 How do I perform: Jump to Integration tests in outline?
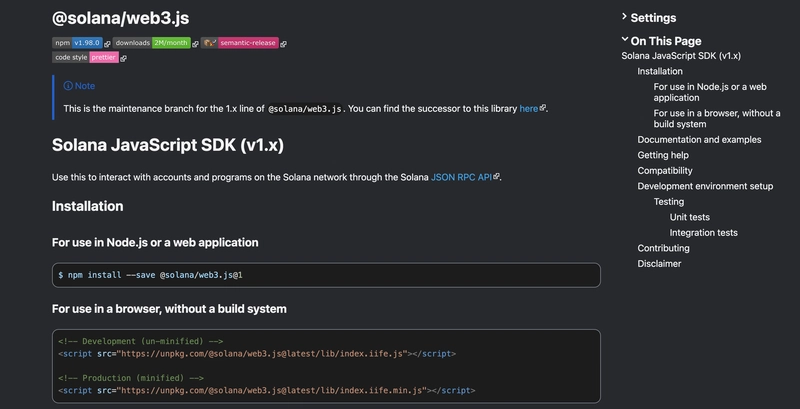(704, 233)
